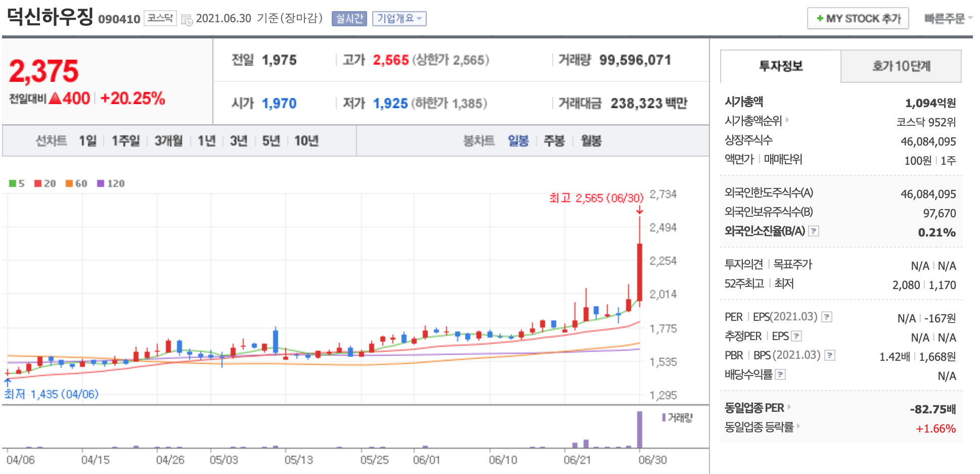Click the 전일 value 1,975

click(x=279, y=60)
